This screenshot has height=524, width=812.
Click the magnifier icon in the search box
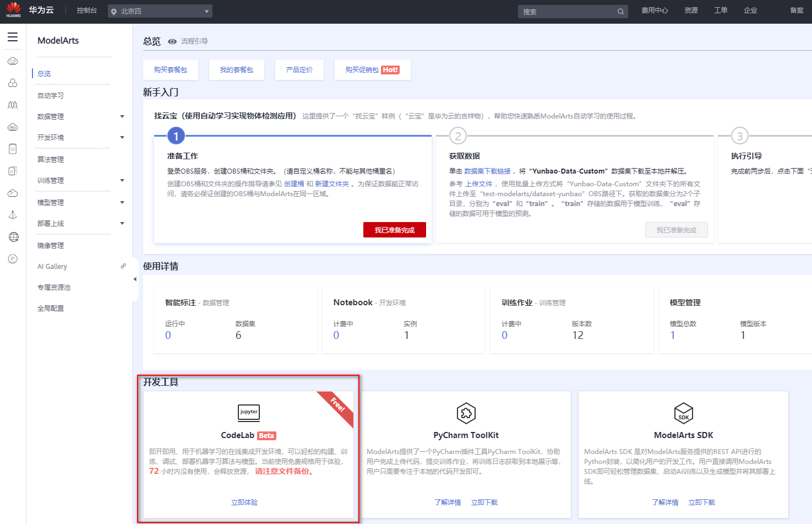click(x=620, y=12)
